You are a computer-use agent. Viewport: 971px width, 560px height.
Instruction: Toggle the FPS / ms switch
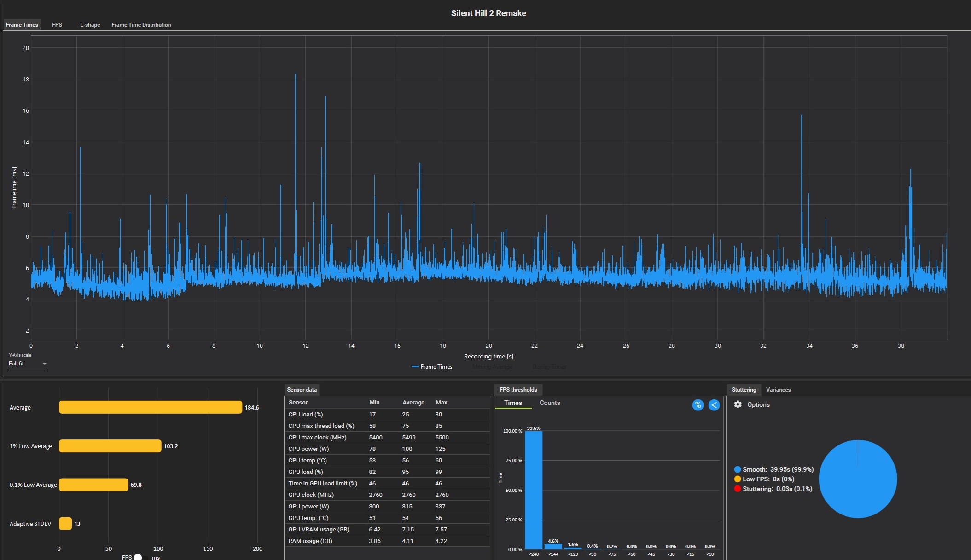point(141,557)
